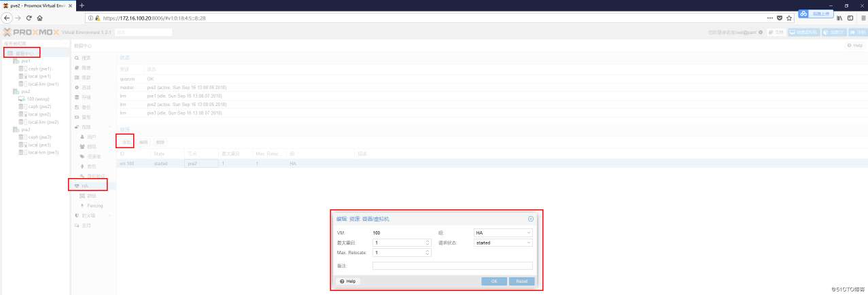Click the Logout button in the header
The height and width of the screenshot is (295, 868).
coord(858,32)
